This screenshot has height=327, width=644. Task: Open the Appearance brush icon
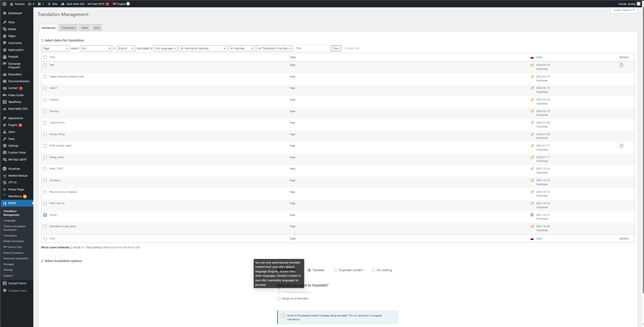coord(5,118)
